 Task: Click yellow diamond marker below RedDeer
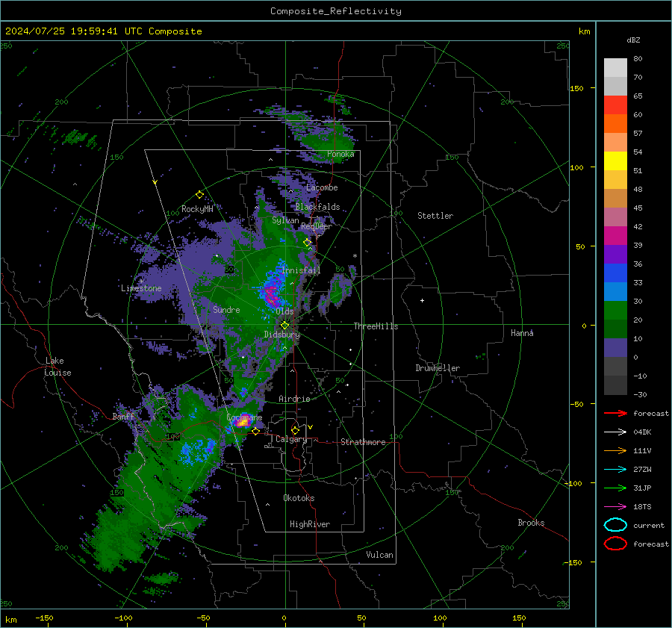pos(308,243)
